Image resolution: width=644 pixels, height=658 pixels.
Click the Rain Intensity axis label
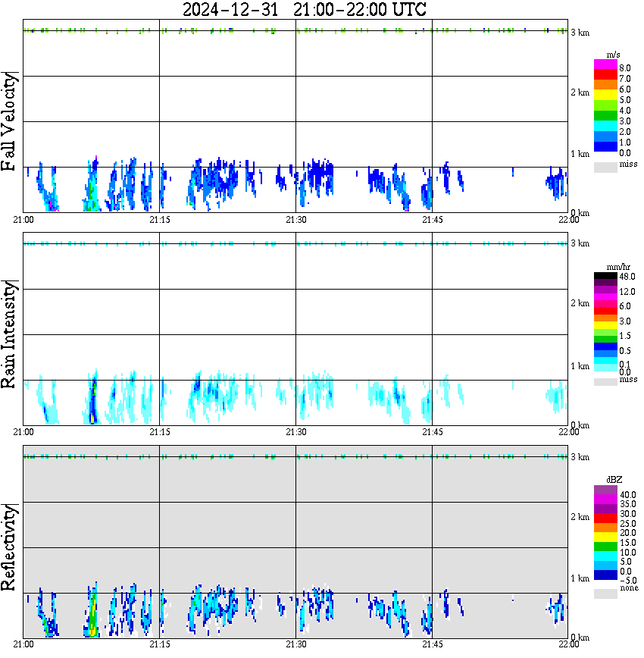9,334
